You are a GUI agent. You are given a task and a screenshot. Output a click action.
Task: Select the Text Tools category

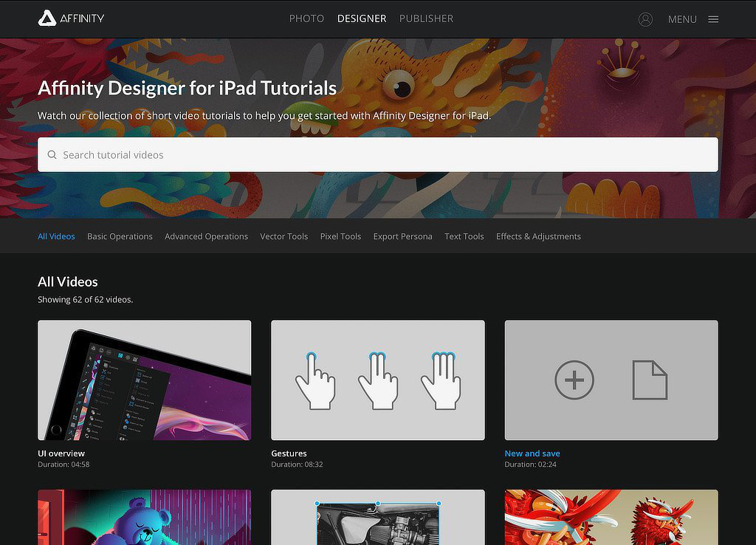[x=464, y=236]
